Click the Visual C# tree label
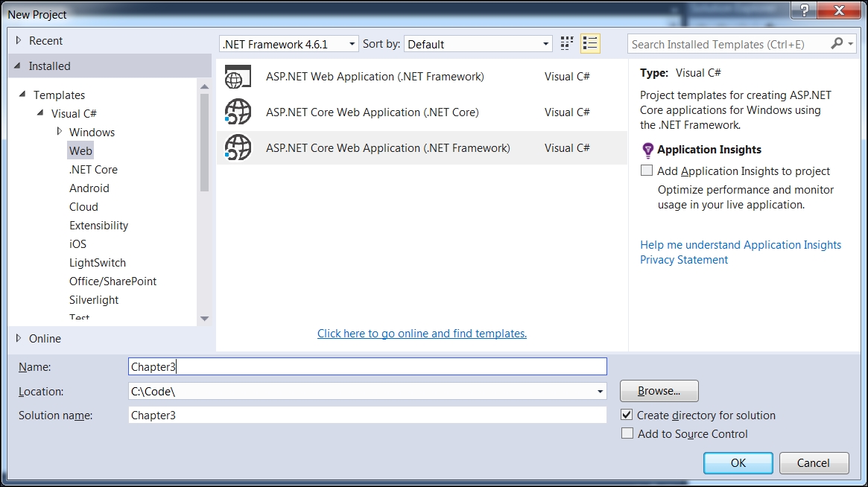868x487 pixels. click(x=74, y=113)
